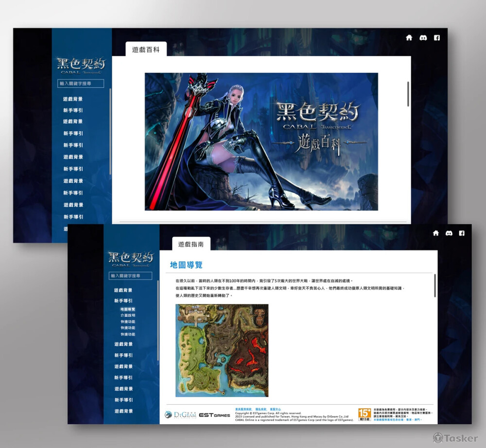This screenshot has width=486, height=448.
Task: Open the 介面說明 sub-item in the sidebar
Action: pos(128,315)
